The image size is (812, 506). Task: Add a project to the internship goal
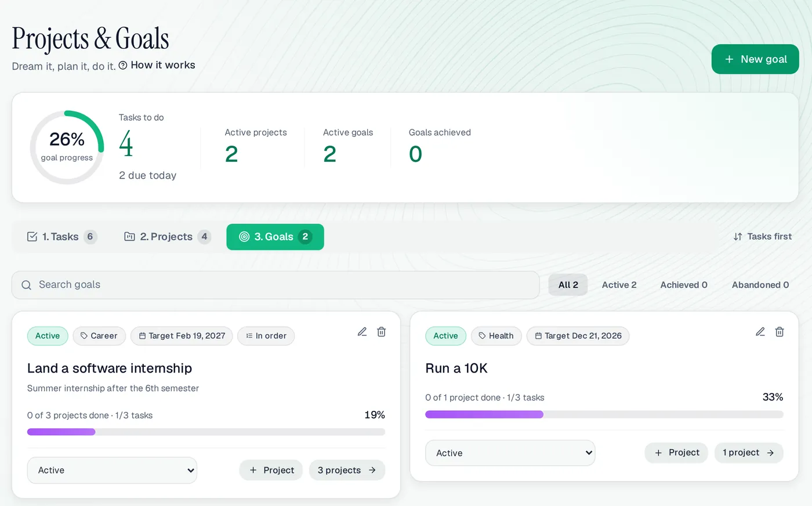(x=272, y=471)
